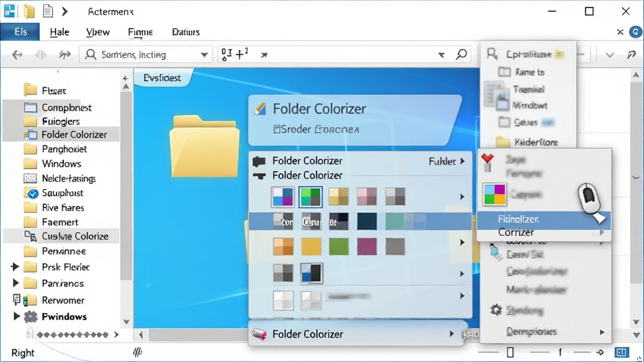
Task: Select the Fuioglers folder
Action: [61, 121]
